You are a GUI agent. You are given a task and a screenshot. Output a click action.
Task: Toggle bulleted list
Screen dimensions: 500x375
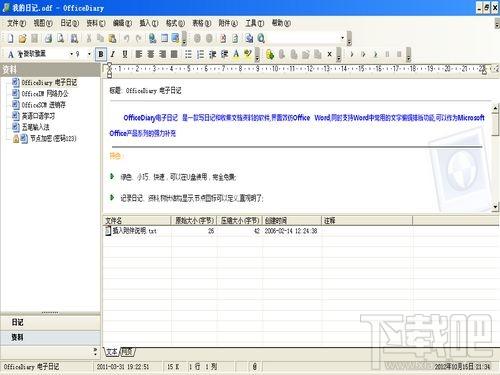[x=188, y=54]
